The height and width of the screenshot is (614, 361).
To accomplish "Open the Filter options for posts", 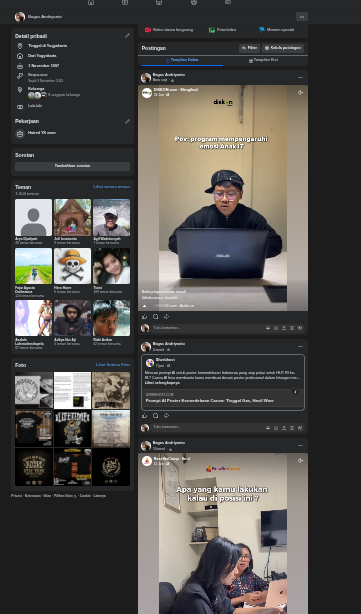I will pyautogui.click(x=249, y=48).
